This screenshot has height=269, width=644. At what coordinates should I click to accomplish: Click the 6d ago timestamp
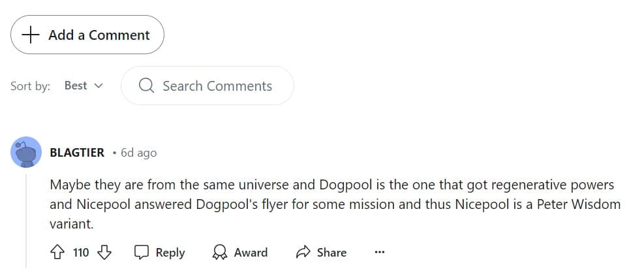click(x=138, y=153)
